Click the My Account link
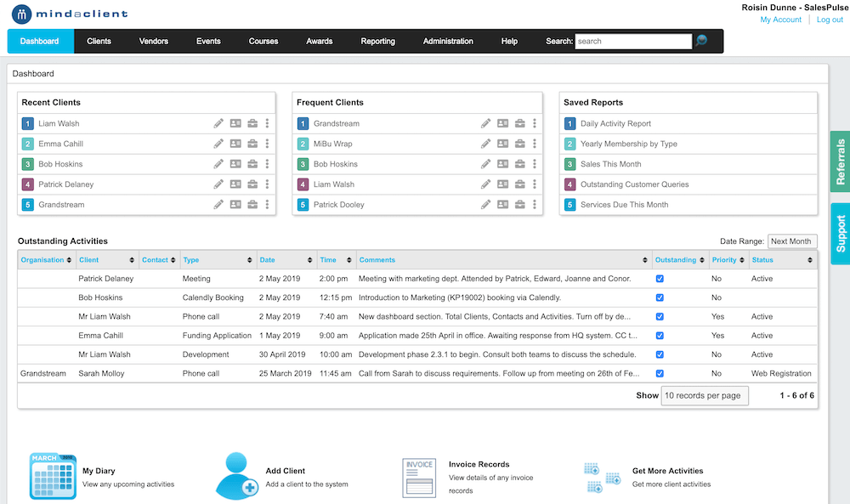 coord(780,20)
